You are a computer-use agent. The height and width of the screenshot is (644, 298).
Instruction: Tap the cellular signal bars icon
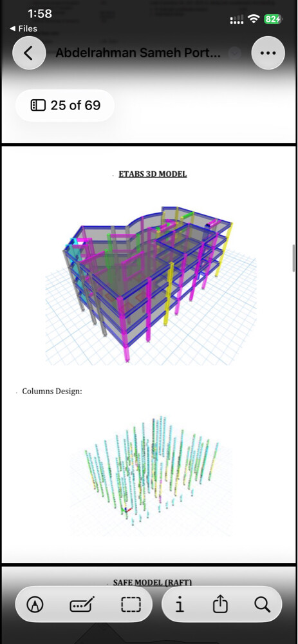(x=237, y=19)
